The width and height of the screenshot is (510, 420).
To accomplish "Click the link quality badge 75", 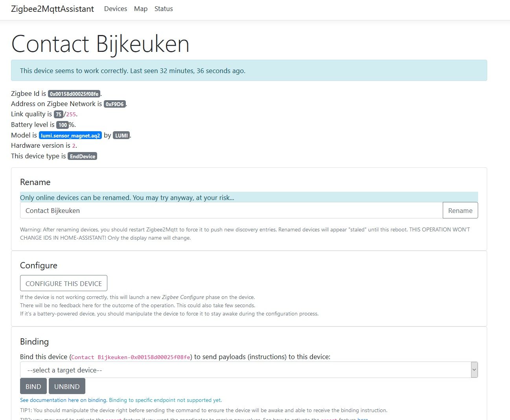I will [58, 114].
